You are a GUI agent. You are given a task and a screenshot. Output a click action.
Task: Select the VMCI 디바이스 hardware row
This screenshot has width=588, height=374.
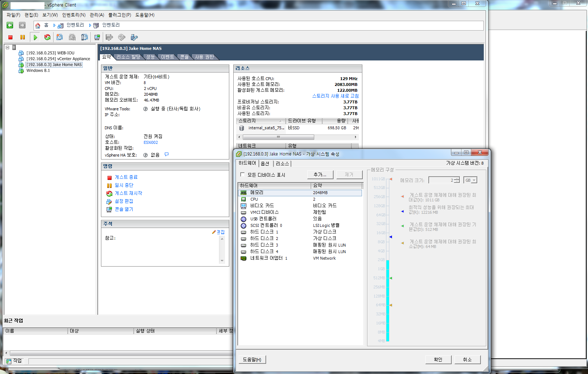point(300,212)
